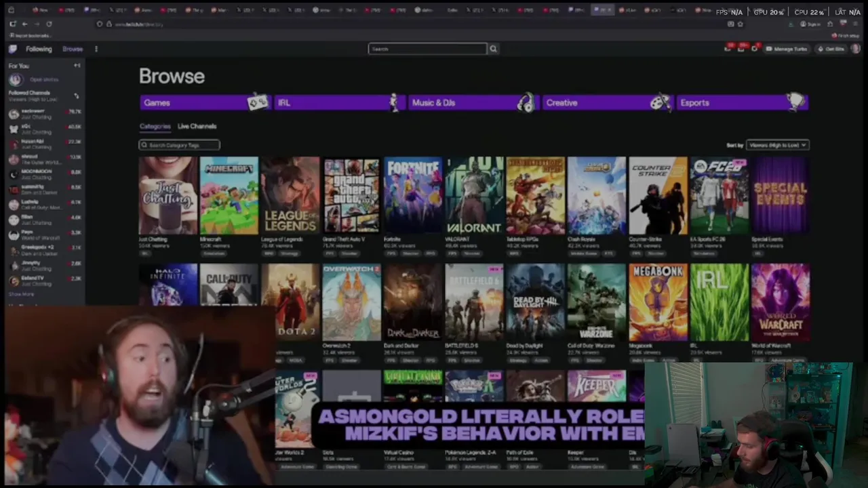Open the Special Events category card
The width and height of the screenshot is (868, 488).
coord(780,196)
